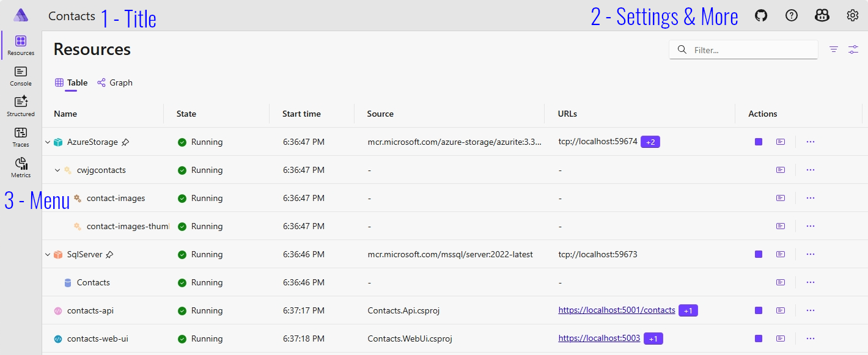
Task: Open more actions for contact-images
Action: tap(811, 198)
